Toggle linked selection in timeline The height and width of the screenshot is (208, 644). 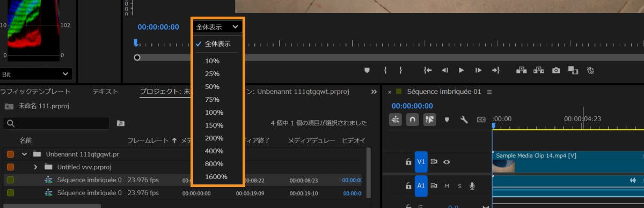[429, 120]
